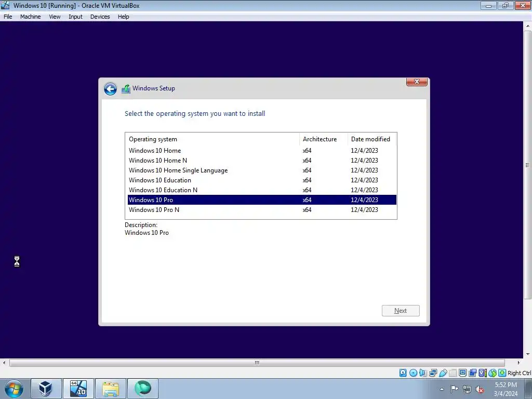This screenshot has height=399, width=532.
Task: Show hidden tray icons arrow
Action: pyautogui.click(x=442, y=389)
